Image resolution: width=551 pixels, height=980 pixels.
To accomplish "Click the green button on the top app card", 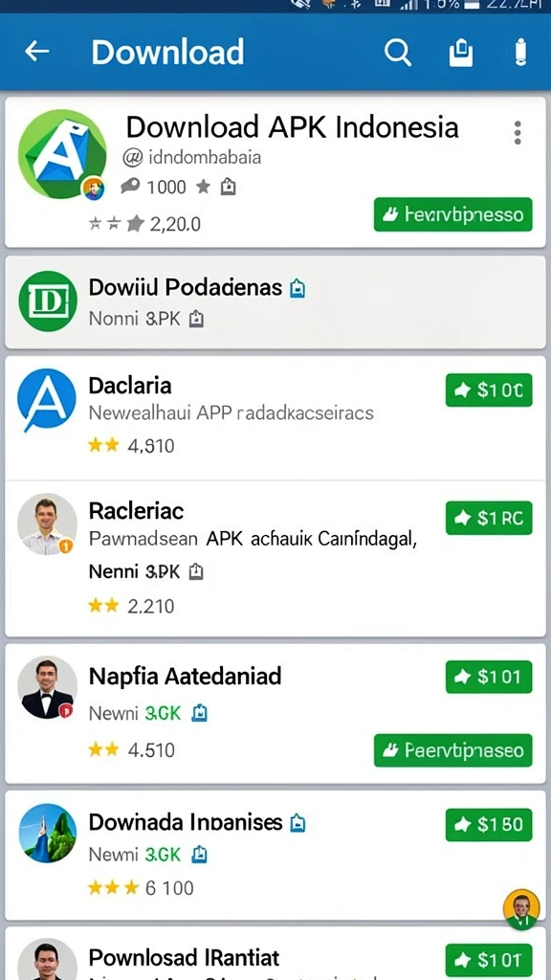I will point(452,214).
